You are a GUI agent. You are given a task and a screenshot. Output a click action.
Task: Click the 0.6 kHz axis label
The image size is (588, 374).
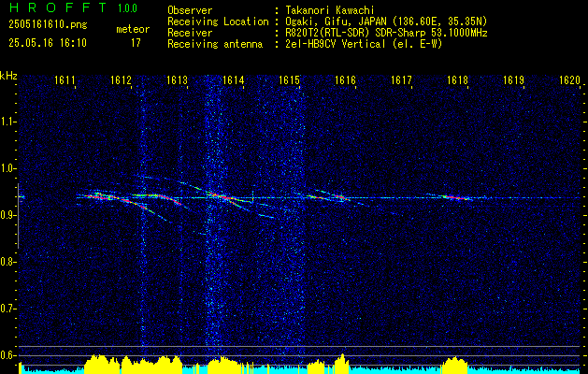tap(7, 355)
